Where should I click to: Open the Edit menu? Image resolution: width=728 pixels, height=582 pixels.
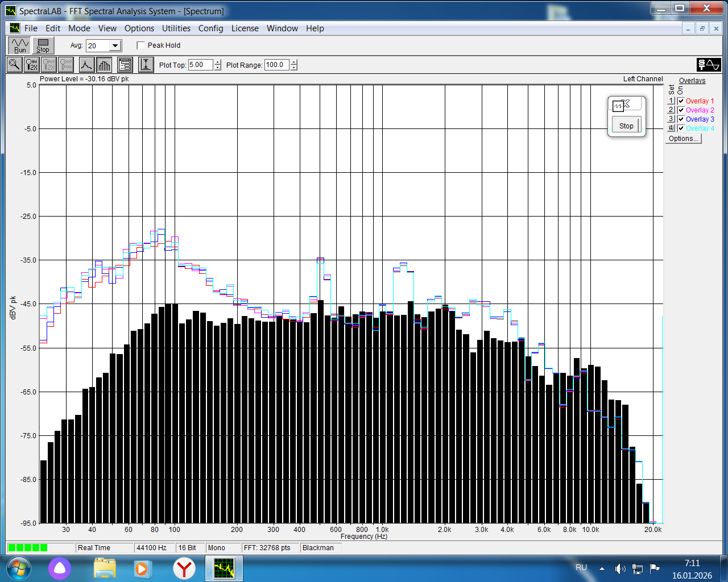[53, 28]
